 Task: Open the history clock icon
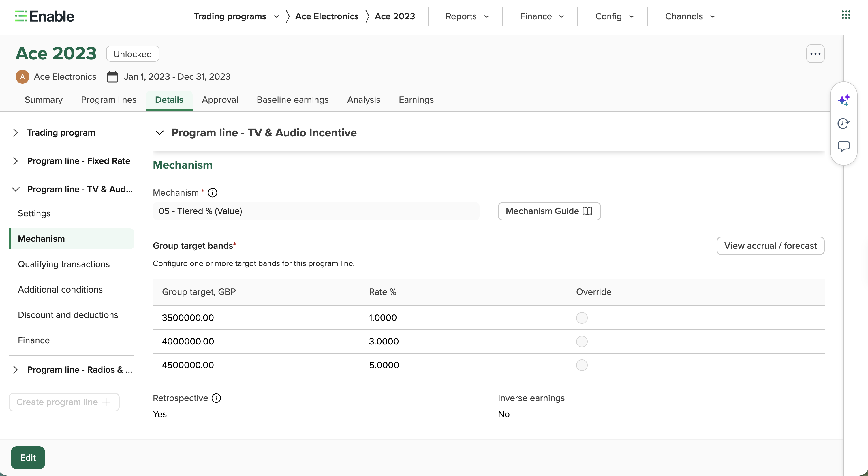tap(843, 123)
